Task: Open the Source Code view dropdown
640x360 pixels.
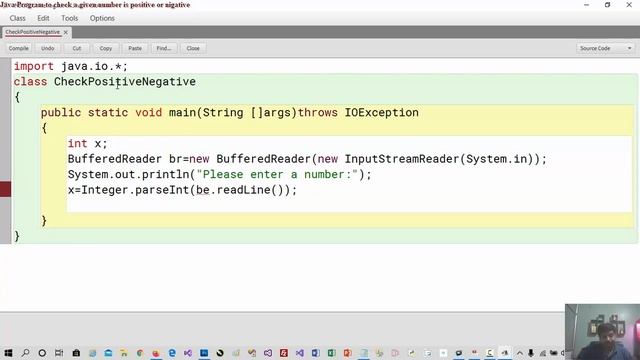Action: (x=606, y=48)
